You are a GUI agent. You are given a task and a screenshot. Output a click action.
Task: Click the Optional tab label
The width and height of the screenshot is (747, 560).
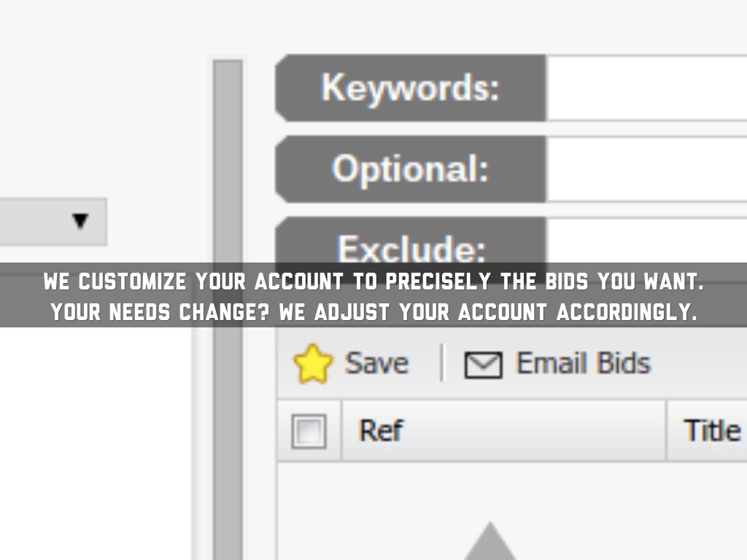tap(411, 169)
